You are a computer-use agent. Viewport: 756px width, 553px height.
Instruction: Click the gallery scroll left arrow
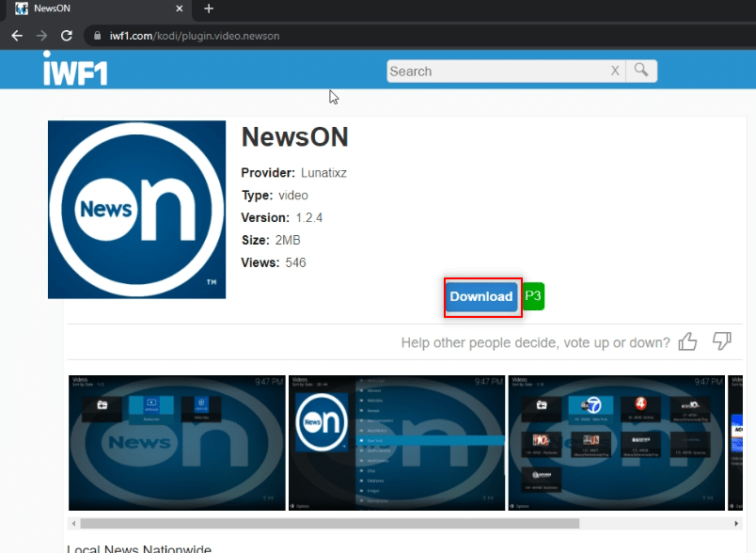[x=73, y=524]
